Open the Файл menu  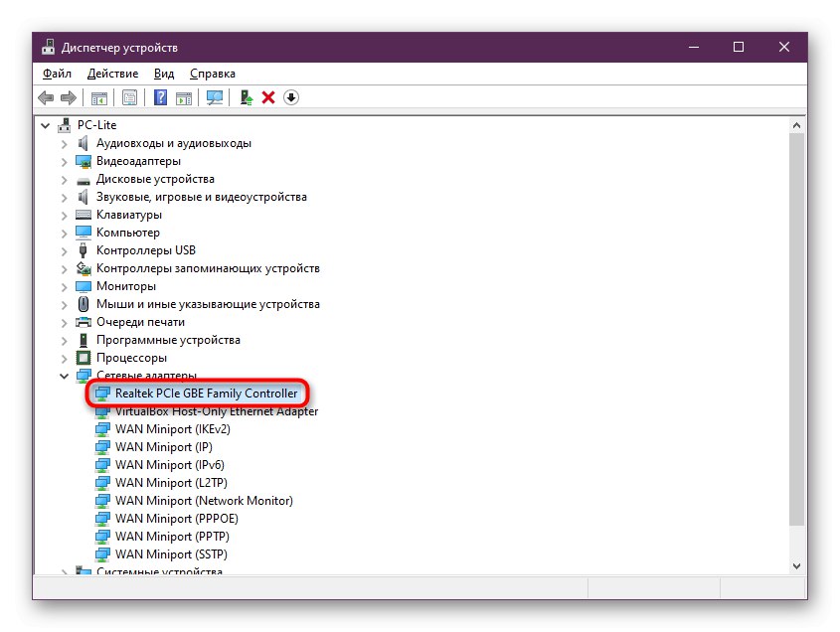pos(57,74)
